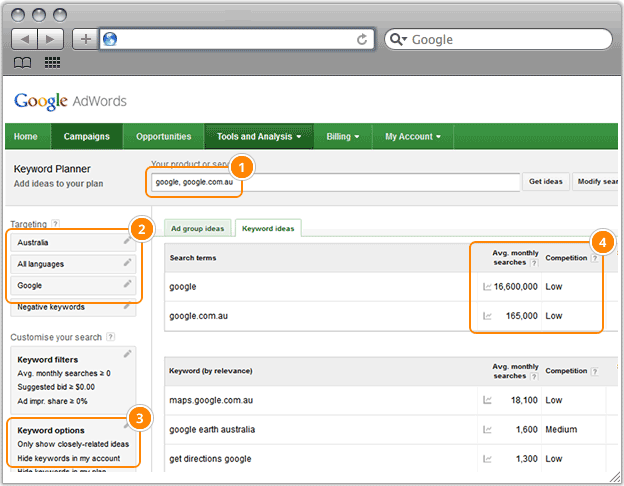This screenshot has height=486, width=624.
Task: Open help icon next to Customise your search
Action: click(111, 337)
